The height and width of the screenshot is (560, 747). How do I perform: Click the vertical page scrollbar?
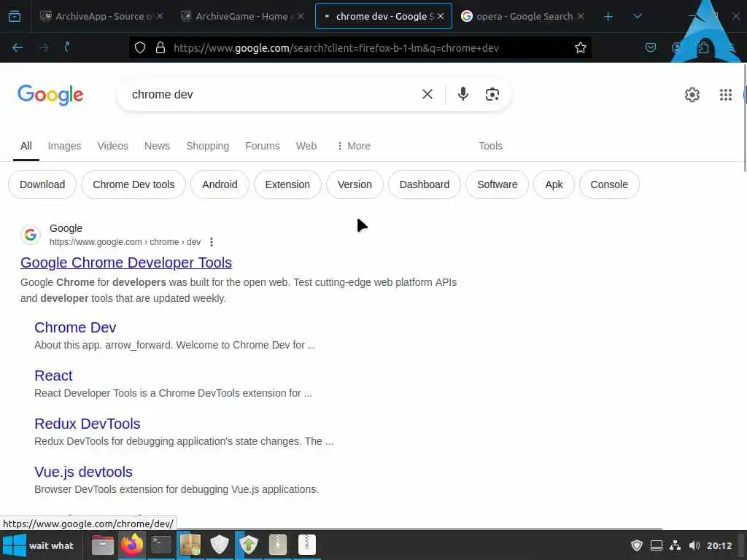(x=744, y=118)
